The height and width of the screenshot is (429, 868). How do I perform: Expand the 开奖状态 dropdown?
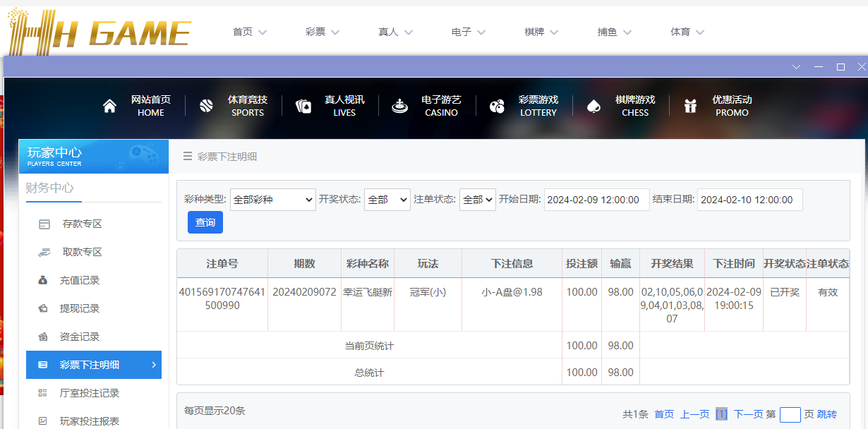pyautogui.click(x=387, y=200)
